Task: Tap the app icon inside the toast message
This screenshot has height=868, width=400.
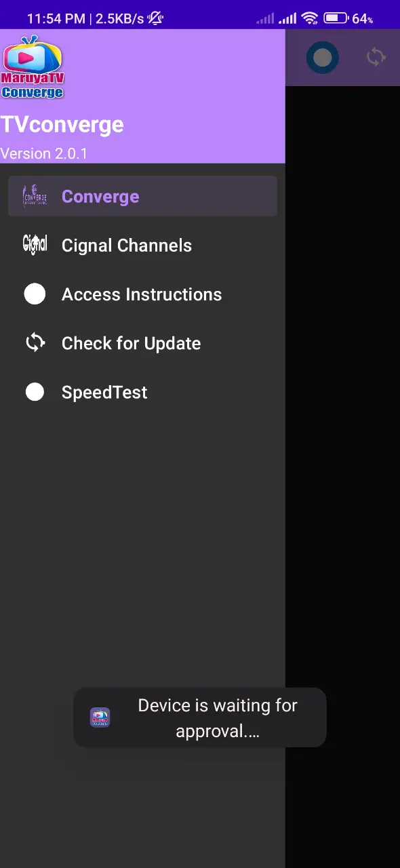Action: click(100, 717)
